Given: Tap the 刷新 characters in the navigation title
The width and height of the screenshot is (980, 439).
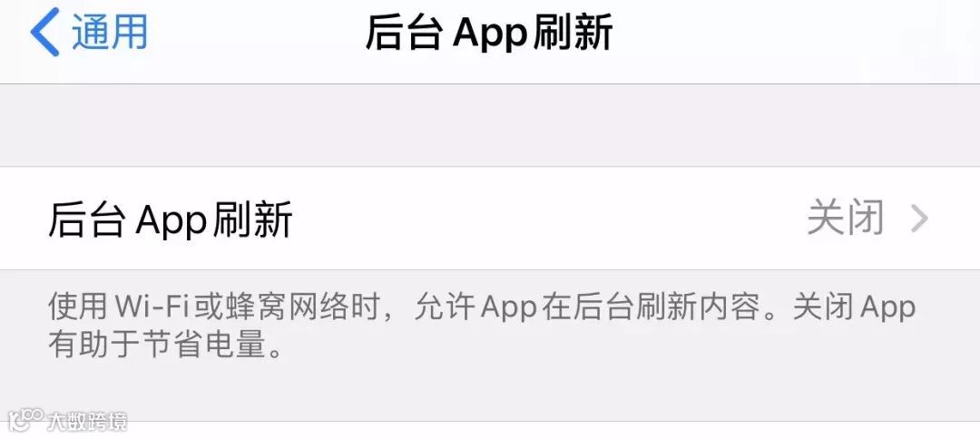Looking at the screenshot, I should (573, 33).
